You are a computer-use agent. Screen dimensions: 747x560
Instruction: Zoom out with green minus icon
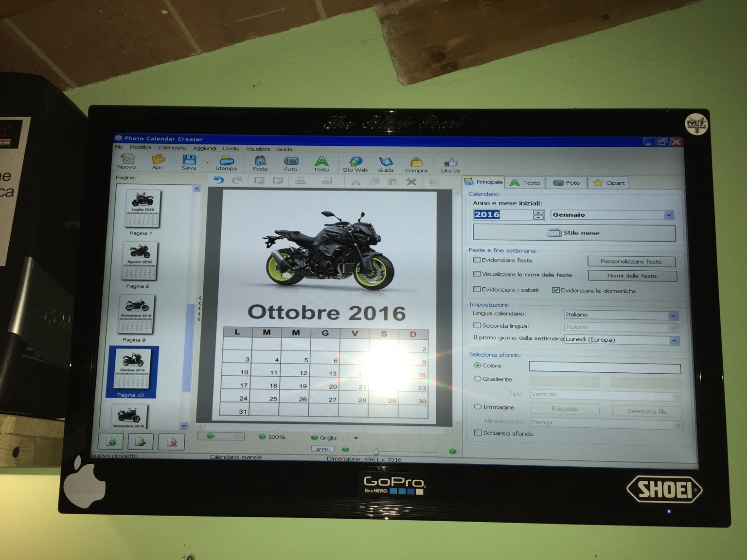click(345, 450)
